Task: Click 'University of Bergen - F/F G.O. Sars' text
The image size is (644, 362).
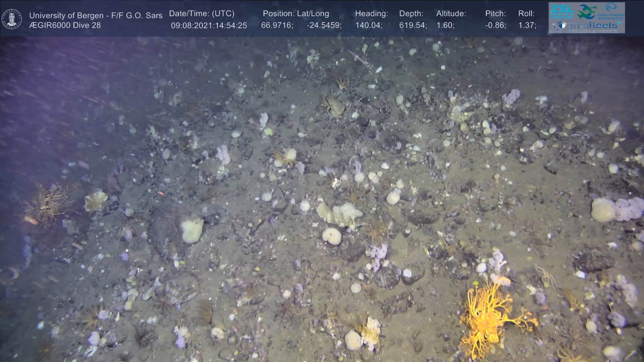Action: 96,15
